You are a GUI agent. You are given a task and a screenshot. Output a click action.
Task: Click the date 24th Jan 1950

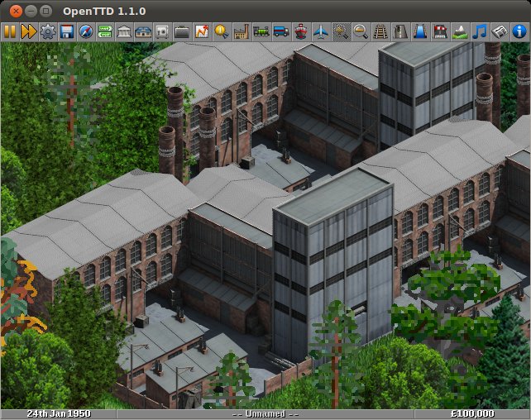(x=59, y=414)
